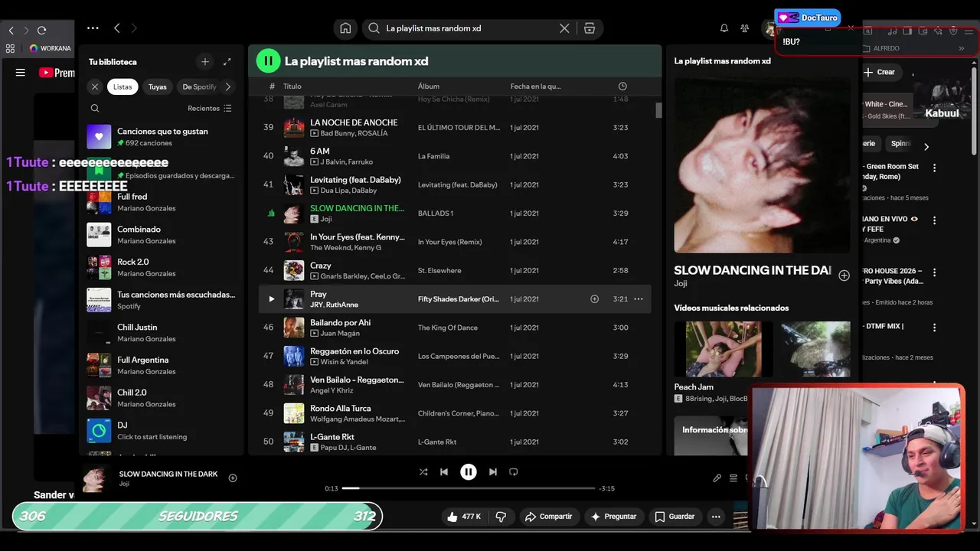Open Canciones que te gustan

tap(161, 137)
